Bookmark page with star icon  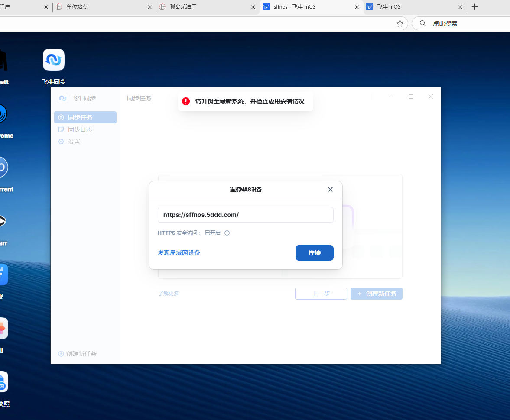tap(400, 23)
